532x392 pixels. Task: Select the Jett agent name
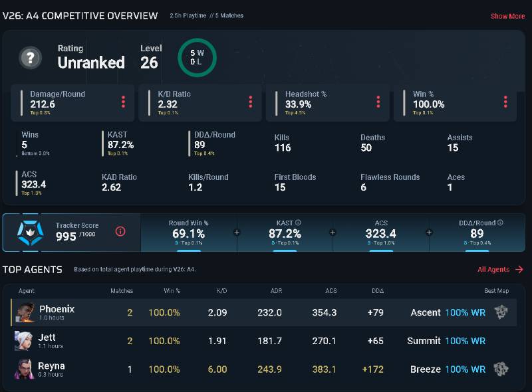click(x=47, y=338)
